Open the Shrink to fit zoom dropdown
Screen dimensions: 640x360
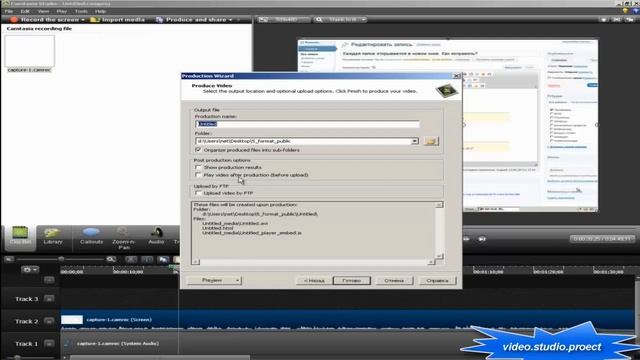point(340,20)
